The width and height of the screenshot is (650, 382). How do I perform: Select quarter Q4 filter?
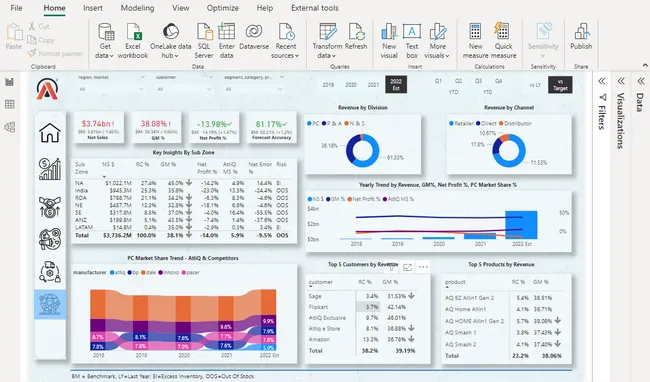[498, 81]
